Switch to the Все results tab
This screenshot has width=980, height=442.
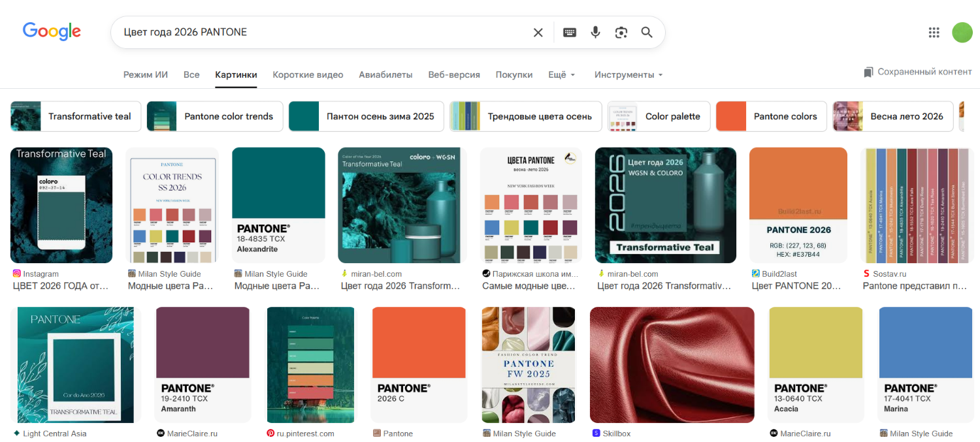tap(191, 74)
